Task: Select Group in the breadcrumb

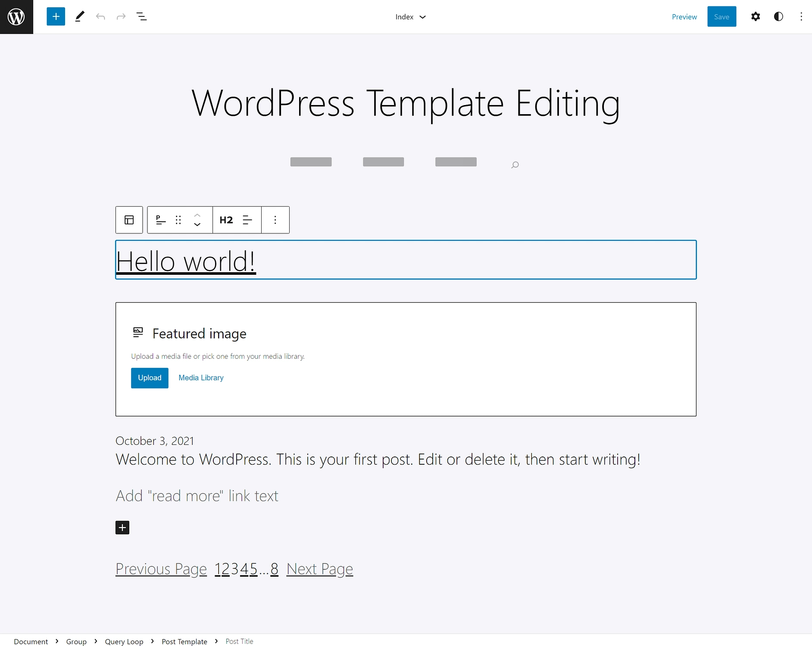Action: pyautogui.click(x=76, y=641)
